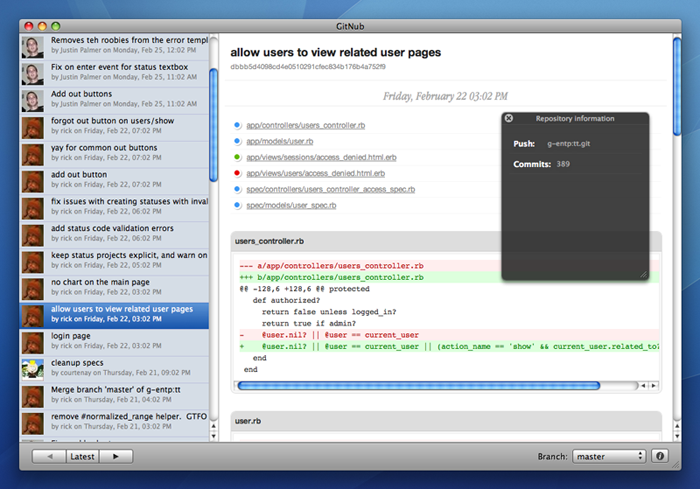Click the date 'Friday, February 22 03:02 PM'

[445, 96]
